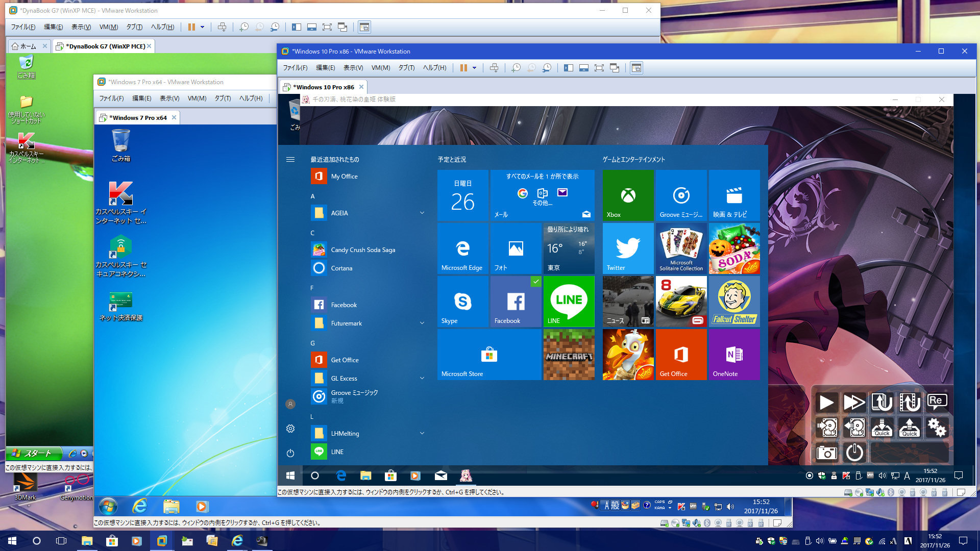Jump back to previous choice in game panel
This screenshot has width=980, height=551.
[x=881, y=403]
